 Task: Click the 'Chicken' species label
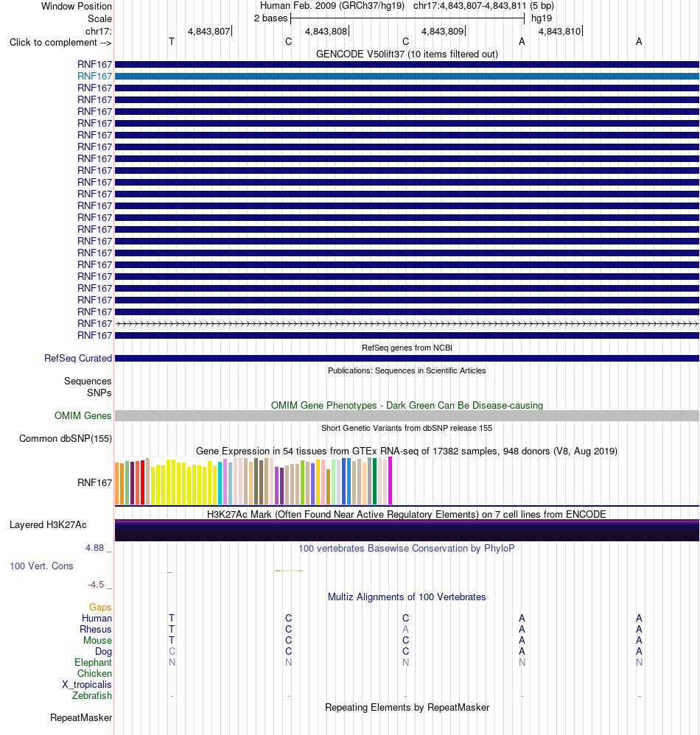tap(95, 674)
